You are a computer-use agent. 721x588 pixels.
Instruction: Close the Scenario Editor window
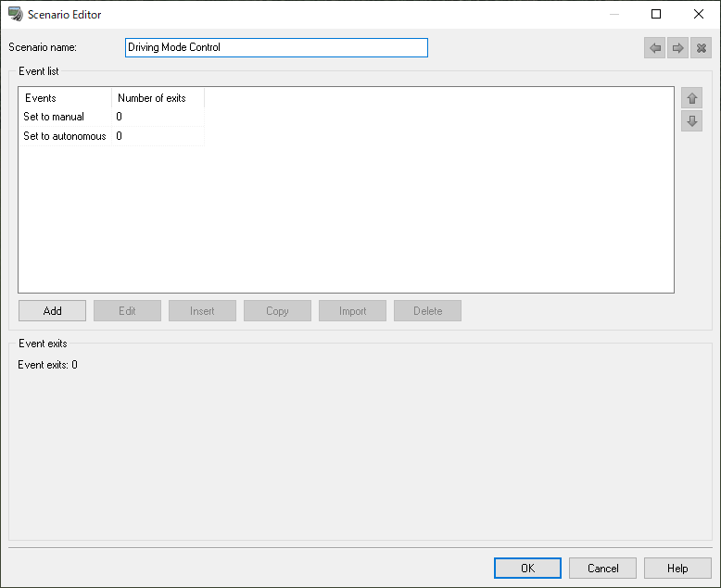pos(699,14)
